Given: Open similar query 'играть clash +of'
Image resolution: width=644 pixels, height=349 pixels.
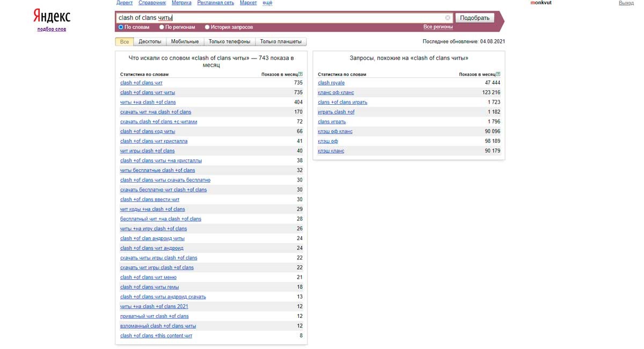Looking at the screenshot, I should (x=336, y=112).
